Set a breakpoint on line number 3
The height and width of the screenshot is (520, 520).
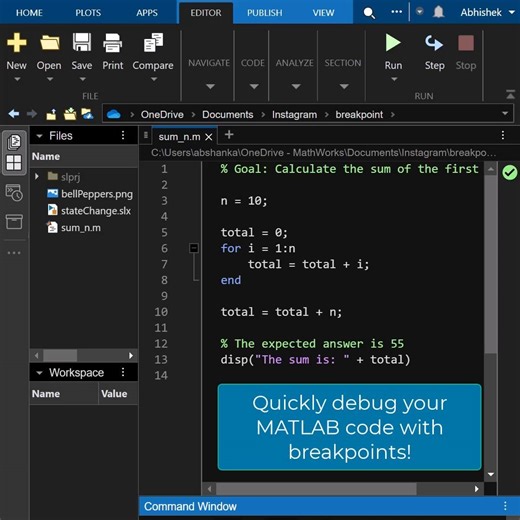coord(164,201)
